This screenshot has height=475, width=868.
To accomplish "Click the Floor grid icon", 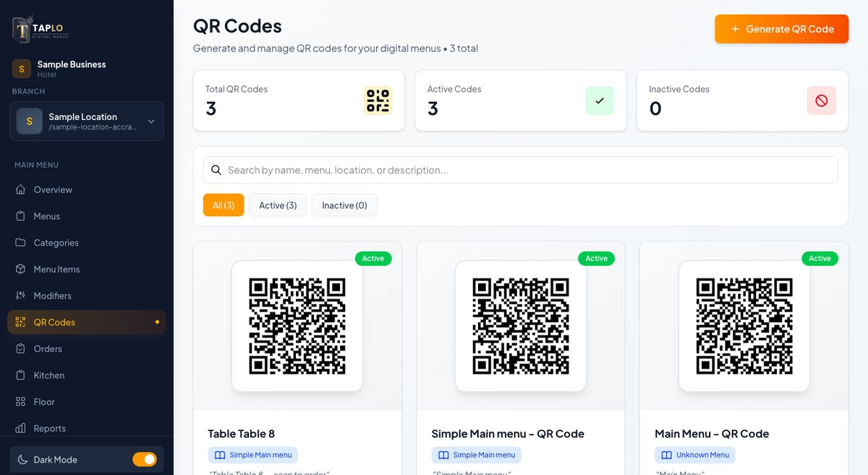I will point(20,402).
